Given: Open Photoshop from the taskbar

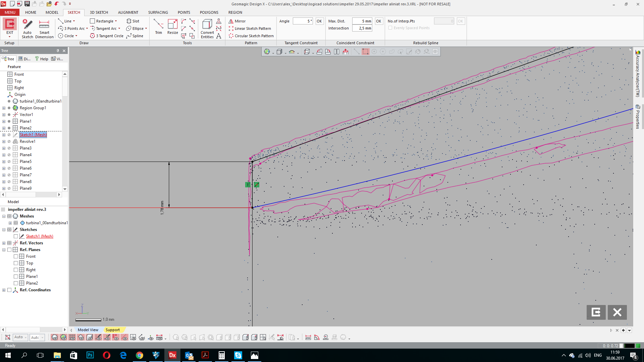Looking at the screenshot, I should click(90, 355).
